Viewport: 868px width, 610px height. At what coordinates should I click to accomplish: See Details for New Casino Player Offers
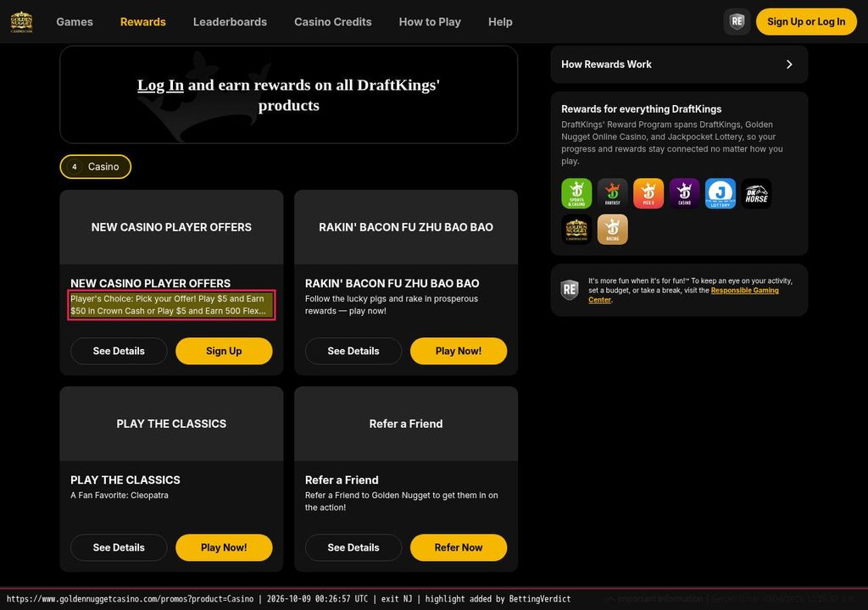pyautogui.click(x=119, y=351)
